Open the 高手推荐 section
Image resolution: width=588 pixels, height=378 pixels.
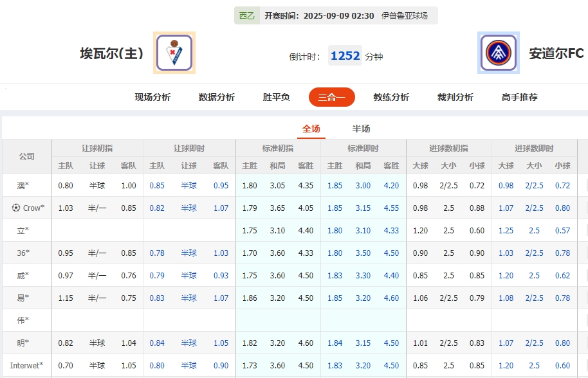(x=520, y=96)
